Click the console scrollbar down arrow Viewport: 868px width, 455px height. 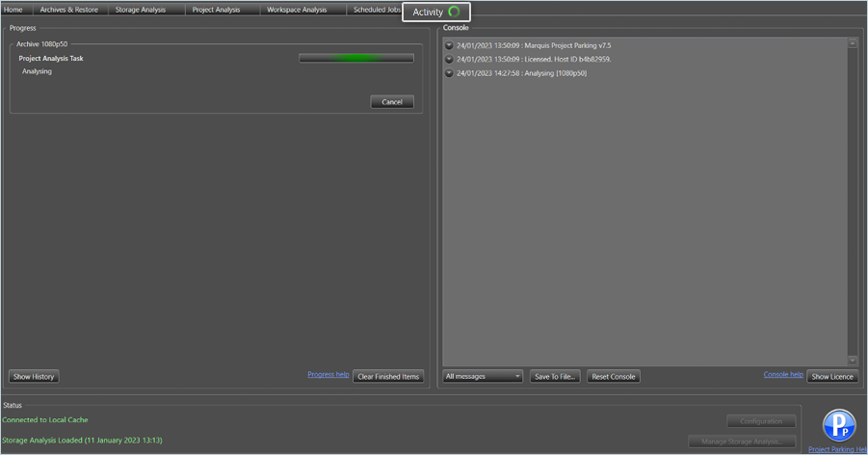pos(853,361)
